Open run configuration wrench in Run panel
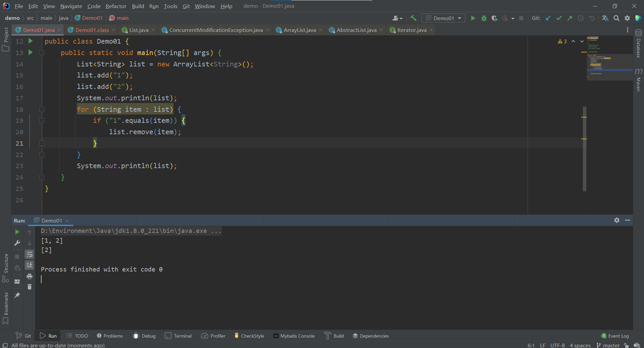Viewport: 644px width, 348px height. tap(17, 243)
